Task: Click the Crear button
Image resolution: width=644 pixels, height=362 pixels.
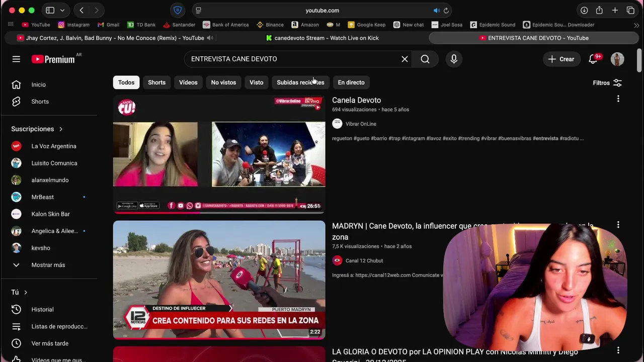Action: [561, 59]
